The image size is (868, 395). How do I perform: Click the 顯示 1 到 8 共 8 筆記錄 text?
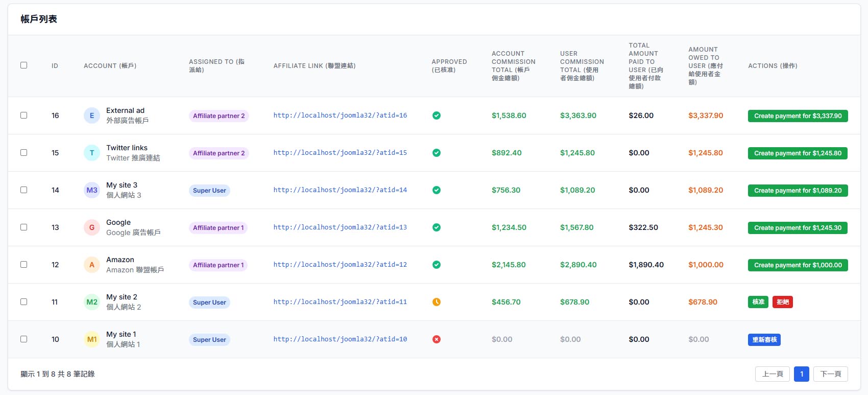click(58, 374)
